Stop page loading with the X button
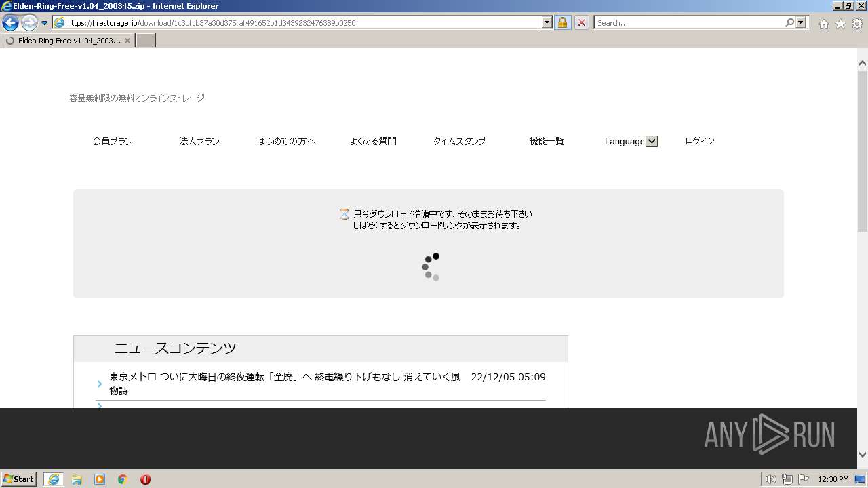 coord(582,22)
